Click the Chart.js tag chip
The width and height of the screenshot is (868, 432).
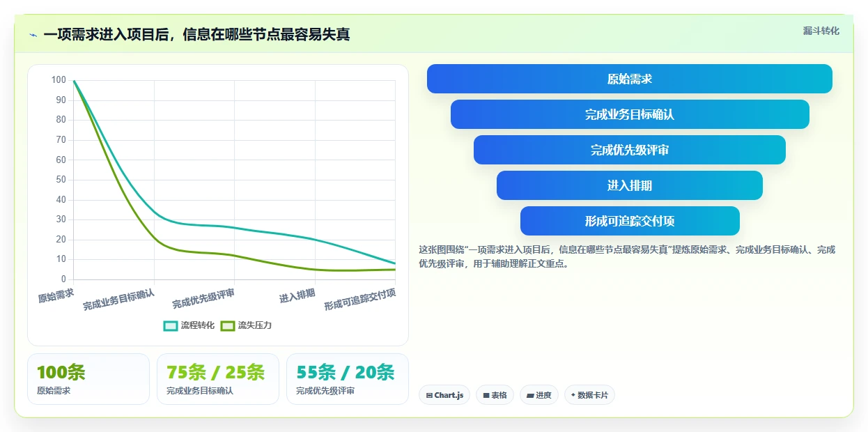pos(444,395)
